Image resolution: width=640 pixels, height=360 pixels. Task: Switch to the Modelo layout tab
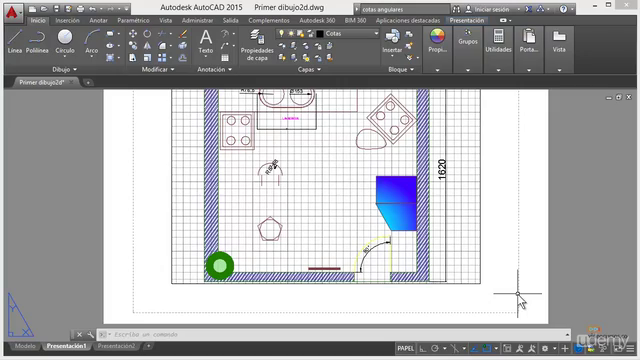click(x=25, y=346)
